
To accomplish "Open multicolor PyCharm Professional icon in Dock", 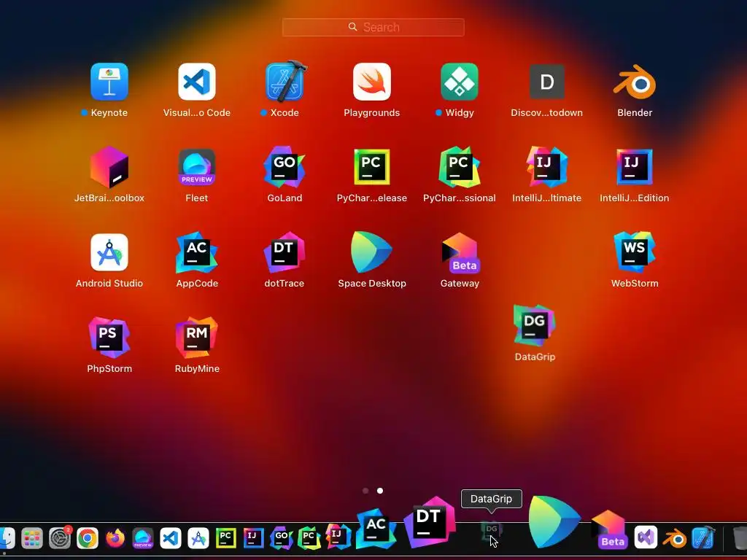I will (309, 537).
